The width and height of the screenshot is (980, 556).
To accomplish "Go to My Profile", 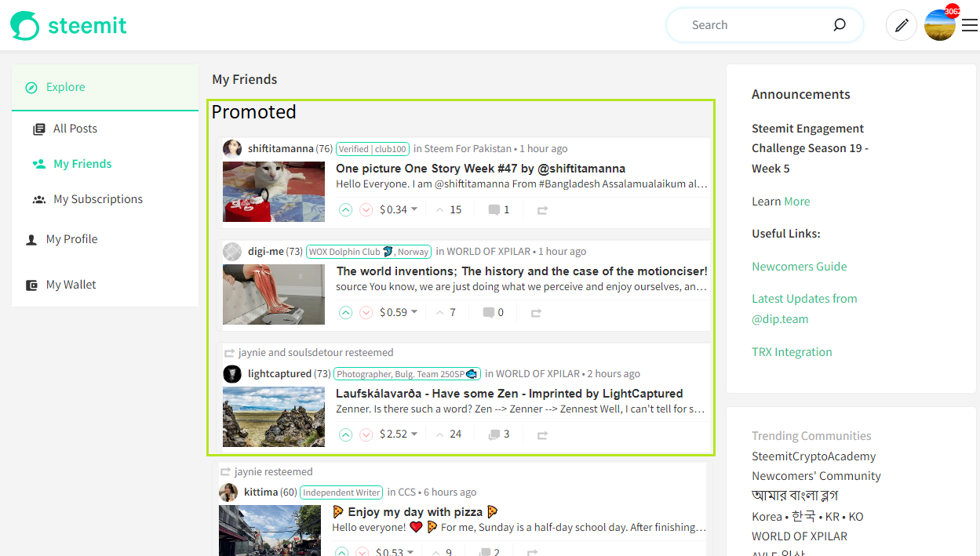I will pos(71,239).
